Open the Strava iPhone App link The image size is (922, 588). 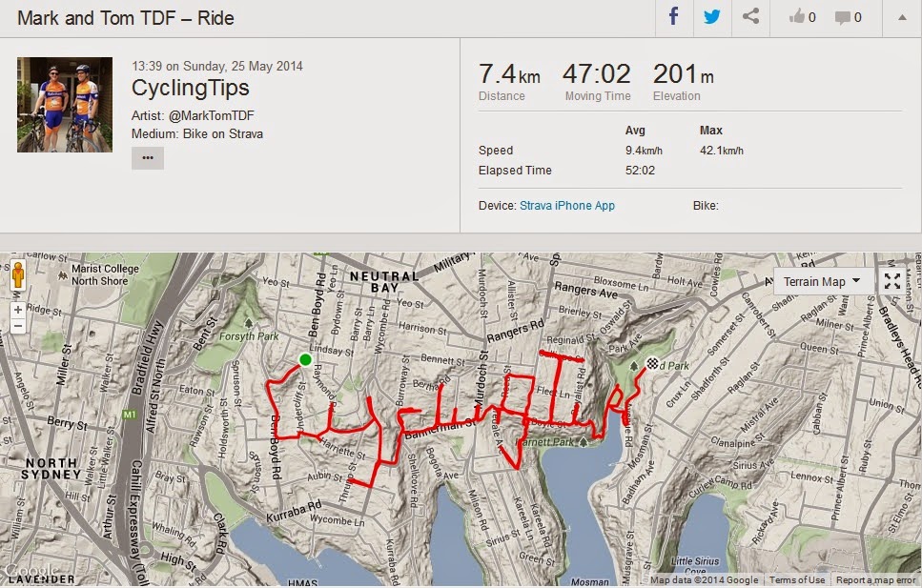coord(567,205)
